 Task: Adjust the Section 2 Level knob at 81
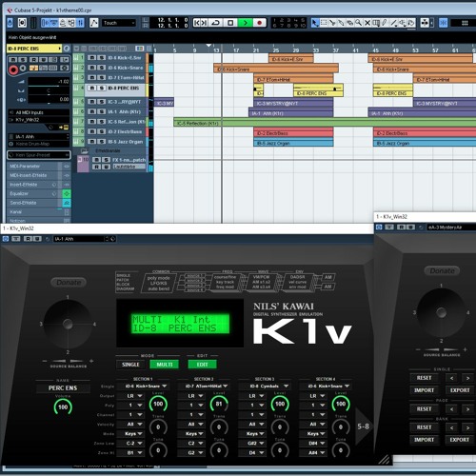point(219,404)
